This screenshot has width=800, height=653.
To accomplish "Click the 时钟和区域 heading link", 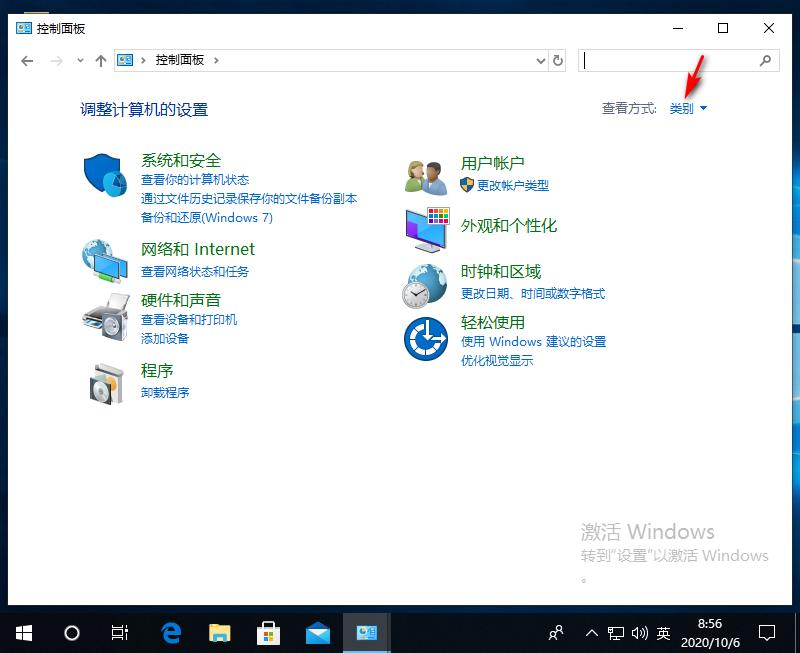I will click(500, 271).
